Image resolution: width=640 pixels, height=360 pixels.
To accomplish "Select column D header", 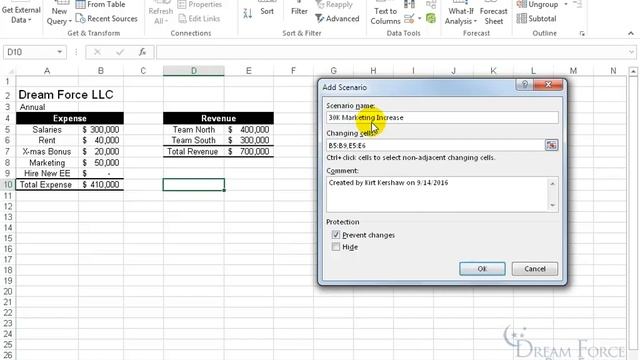I will coord(193,71).
